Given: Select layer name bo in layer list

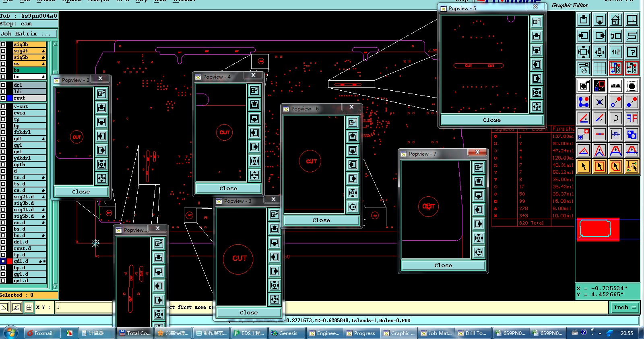Looking at the screenshot, I should [x=29, y=77].
